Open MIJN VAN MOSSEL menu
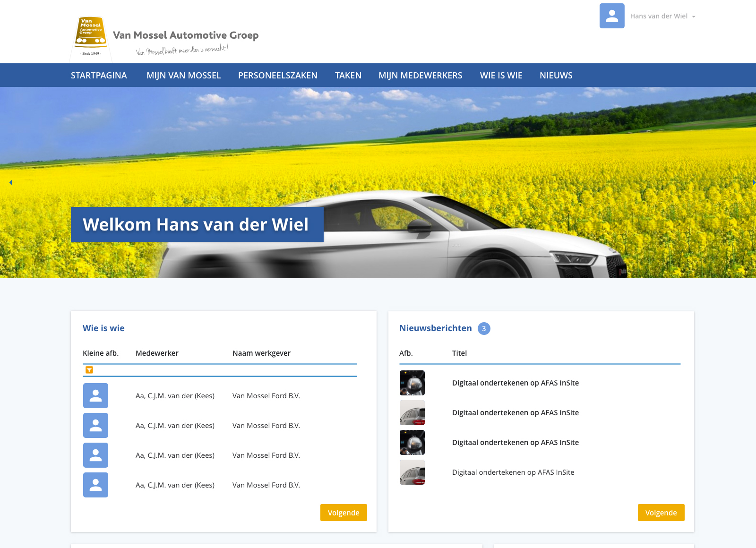The width and height of the screenshot is (756, 548). coord(184,76)
